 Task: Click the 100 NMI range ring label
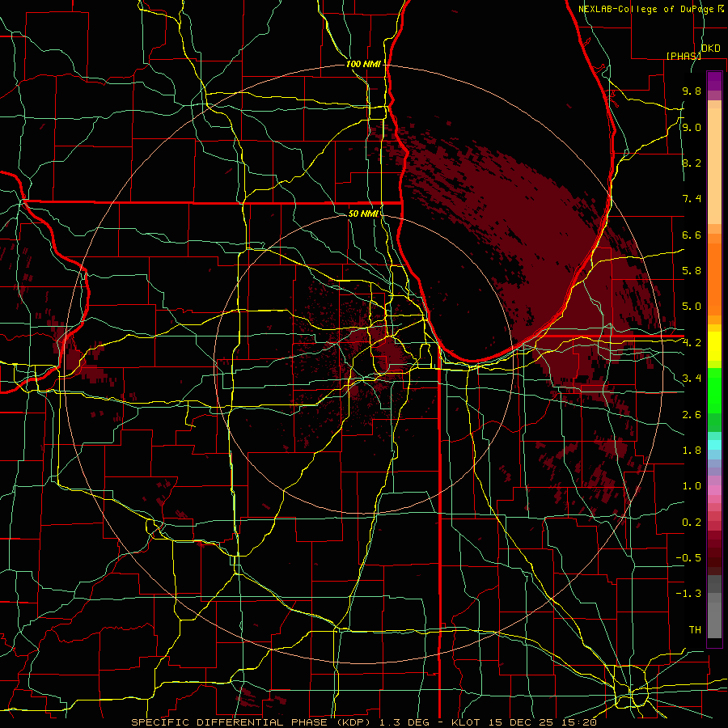[363, 64]
